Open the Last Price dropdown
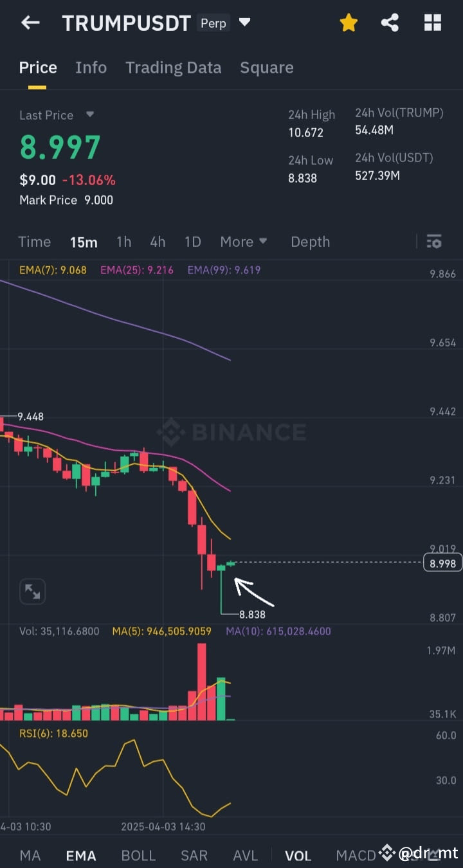 pos(89,115)
